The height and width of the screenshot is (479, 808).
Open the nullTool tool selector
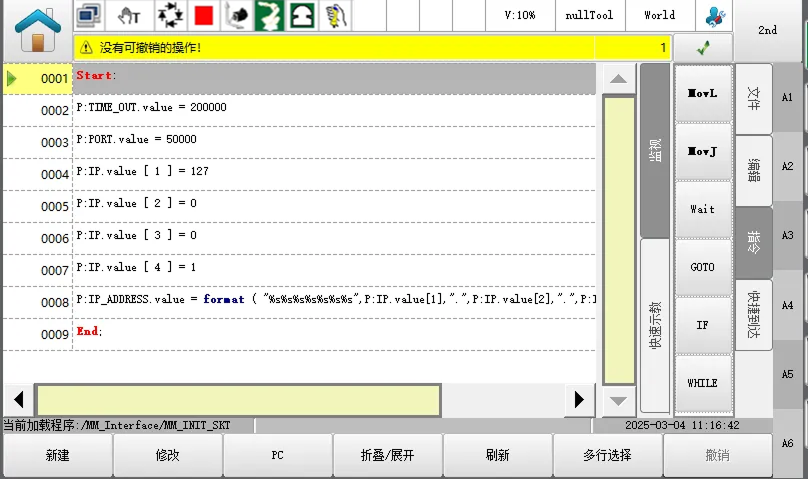click(590, 15)
